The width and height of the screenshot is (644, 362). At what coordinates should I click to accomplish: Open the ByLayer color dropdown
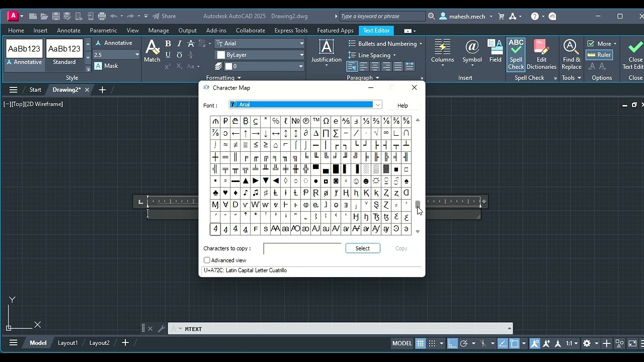coord(301,55)
